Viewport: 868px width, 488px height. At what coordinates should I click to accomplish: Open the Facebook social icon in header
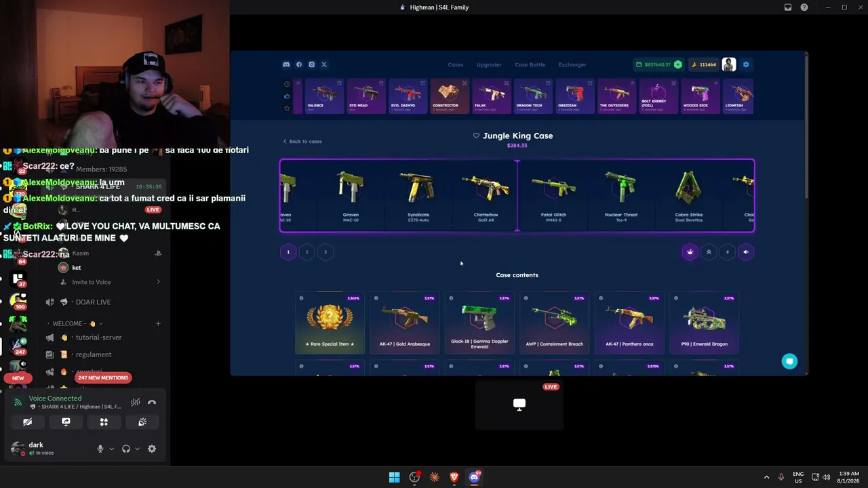click(299, 64)
